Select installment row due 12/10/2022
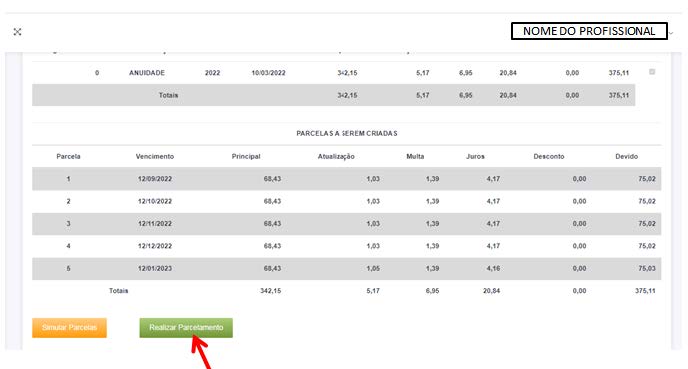The image size is (688, 369). 347,201
